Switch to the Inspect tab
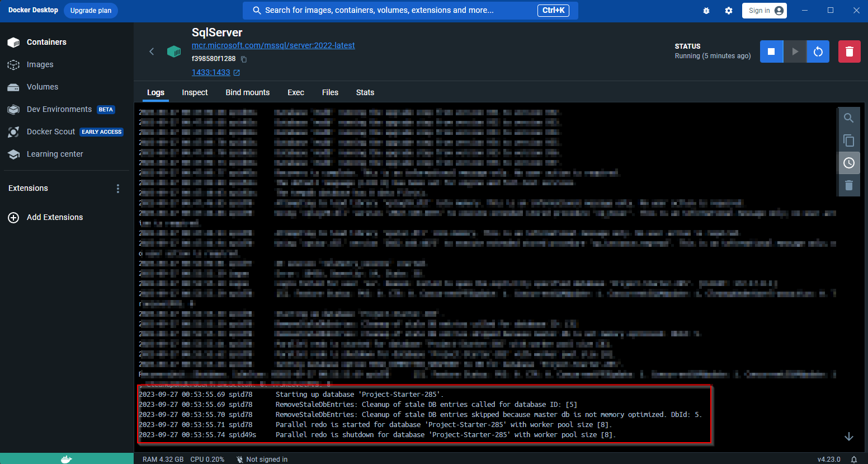This screenshot has width=868, height=464. point(195,92)
